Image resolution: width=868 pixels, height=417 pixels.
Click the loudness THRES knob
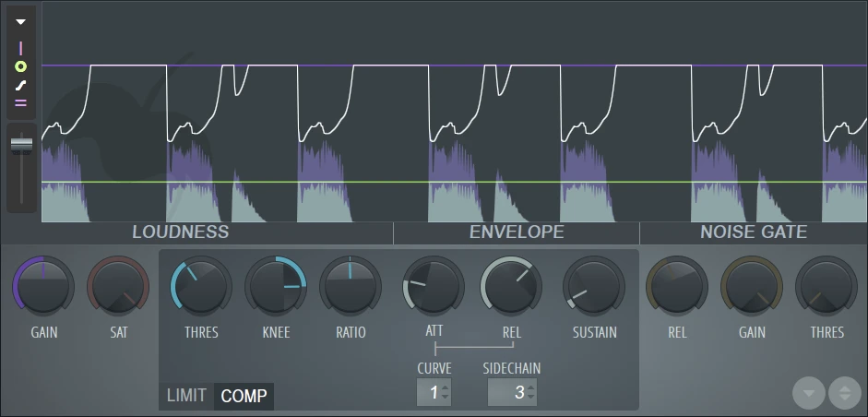201,287
